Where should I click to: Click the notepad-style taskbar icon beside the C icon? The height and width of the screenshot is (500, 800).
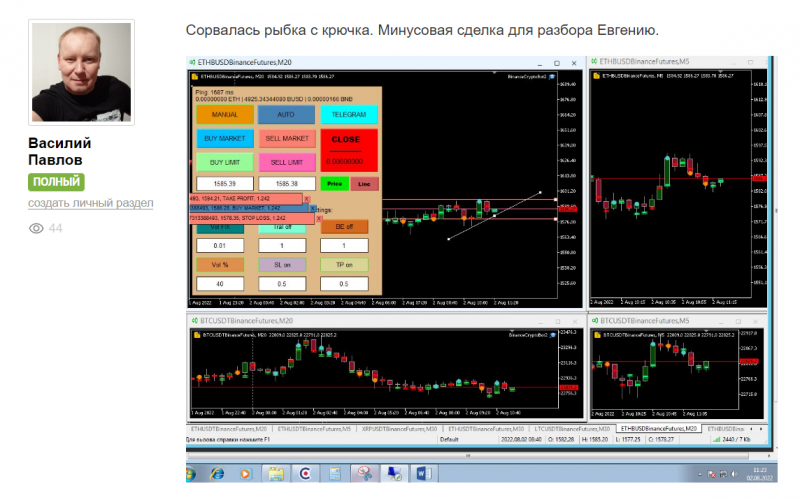coord(335,474)
